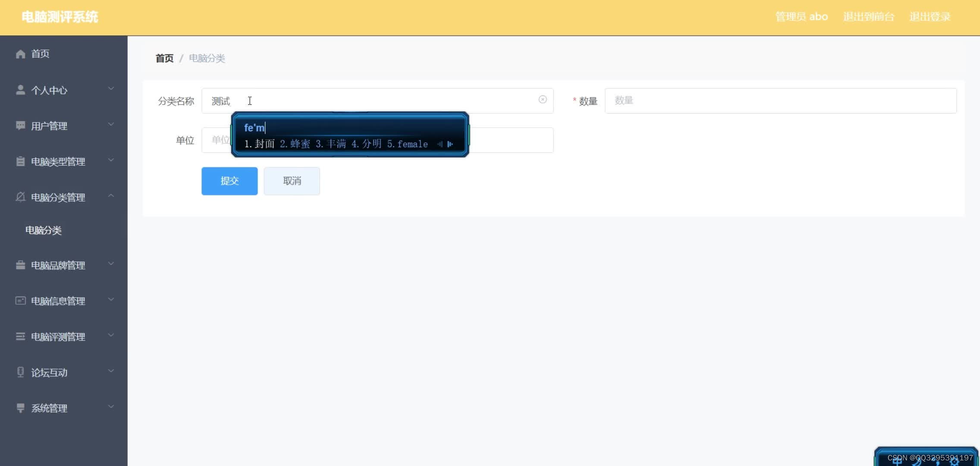Image resolution: width=980 pixels, height=466 pixels.
Task: Expand the 论坛互动 chevron
Action: tap(111, 371)
